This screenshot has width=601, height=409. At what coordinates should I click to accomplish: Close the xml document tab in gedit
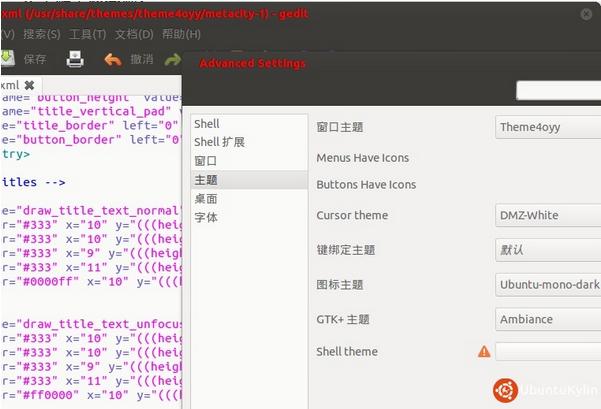coord(29,85)
